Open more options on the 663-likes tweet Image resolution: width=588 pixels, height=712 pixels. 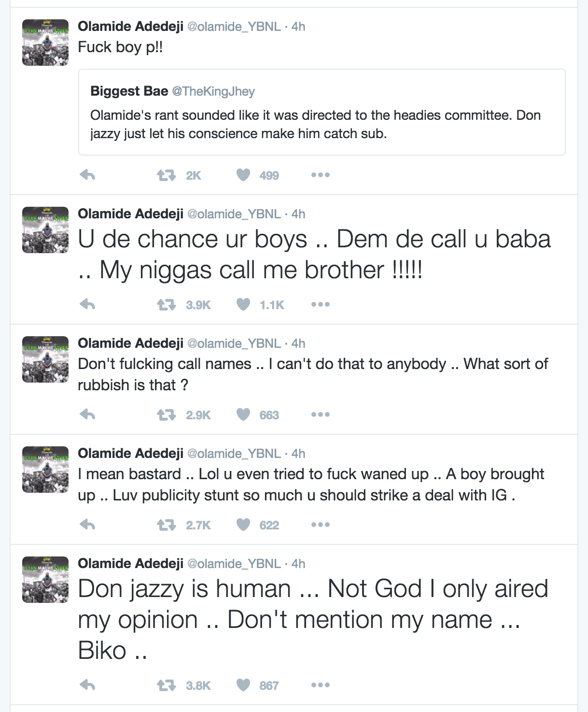321,414
